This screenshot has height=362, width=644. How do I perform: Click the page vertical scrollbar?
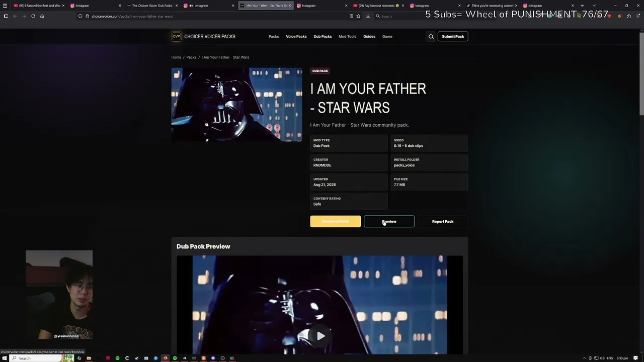coord(641,75)
